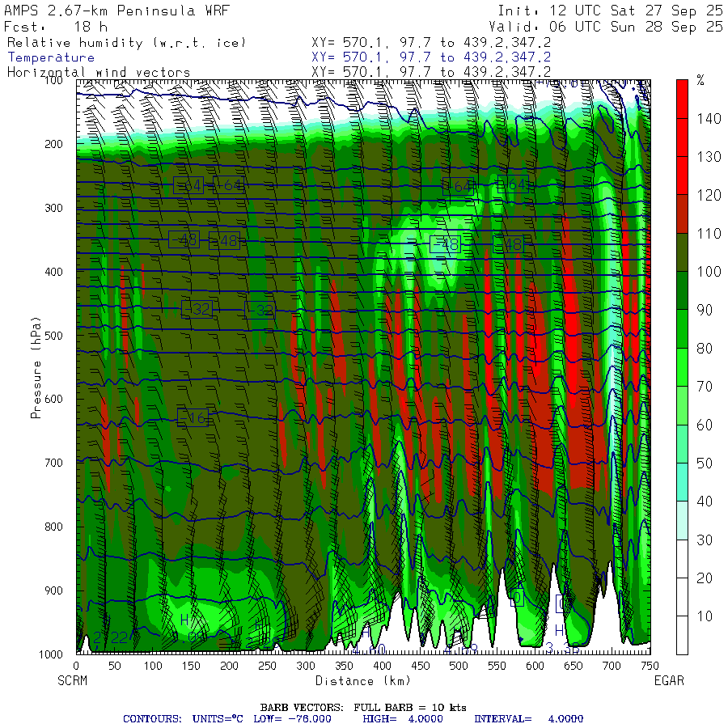
Task: Click the 'INTERVAL= 4.0000' footer value
Action: (528, 719)
